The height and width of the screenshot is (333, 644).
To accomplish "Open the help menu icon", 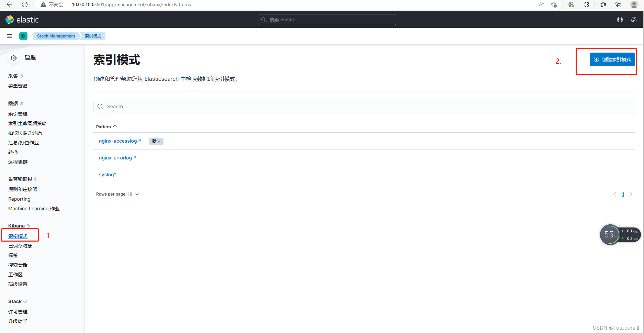I will [620, 20].
